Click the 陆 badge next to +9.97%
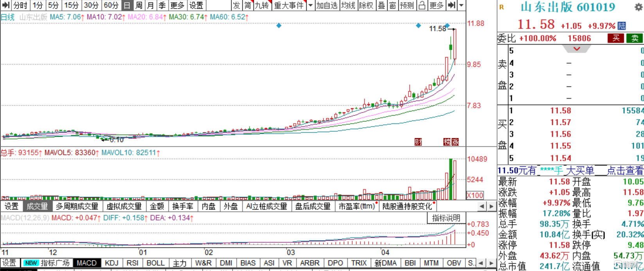 tap(622, 26)
